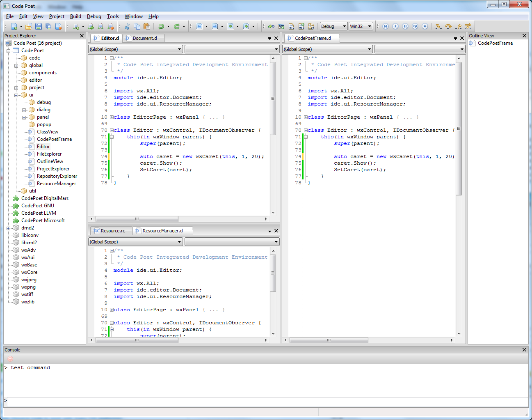The width and height of the screenshot is (532, 420).
Task: Click the Copy toolbar icon
Action: point(137,26)
